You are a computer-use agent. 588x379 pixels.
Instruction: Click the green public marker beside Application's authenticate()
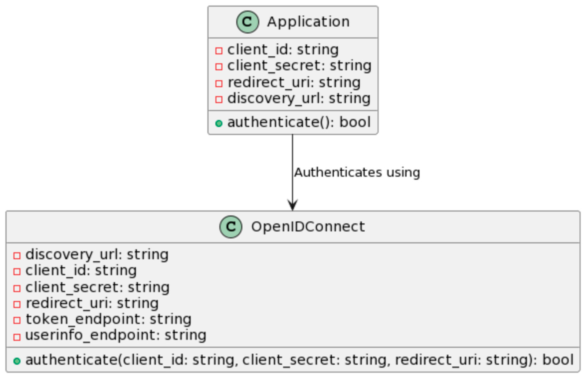pos(219,123)
